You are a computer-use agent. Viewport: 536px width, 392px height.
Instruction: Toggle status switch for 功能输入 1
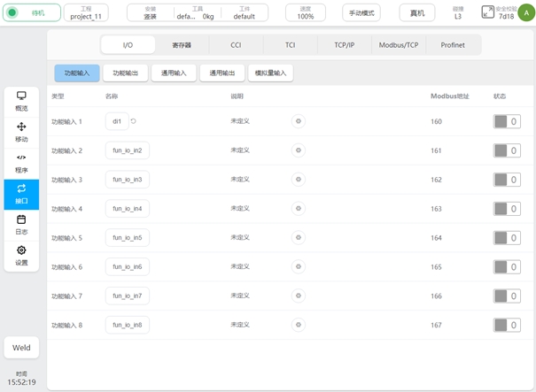tap(507, 121)
